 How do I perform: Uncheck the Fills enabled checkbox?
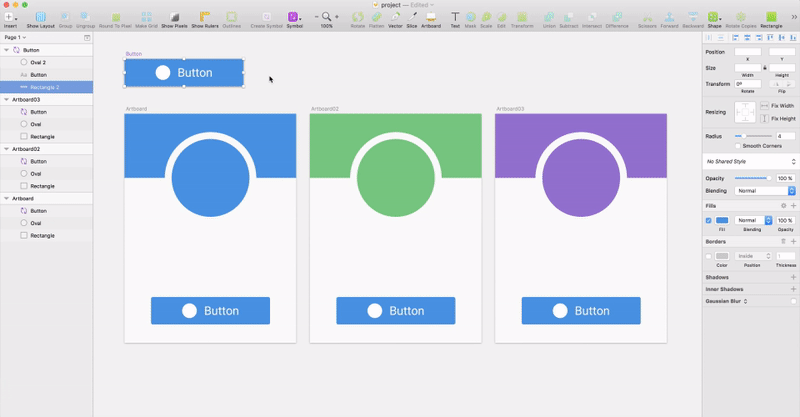[x=709, y=220]
